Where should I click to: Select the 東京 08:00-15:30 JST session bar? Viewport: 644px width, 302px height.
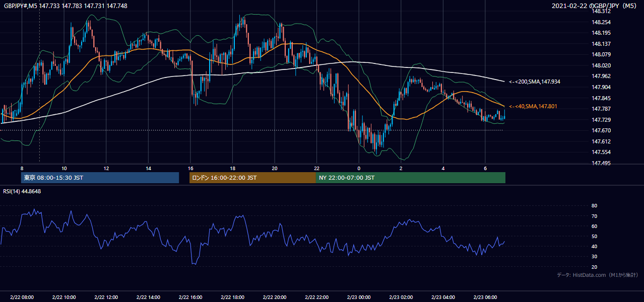[100, 178]
